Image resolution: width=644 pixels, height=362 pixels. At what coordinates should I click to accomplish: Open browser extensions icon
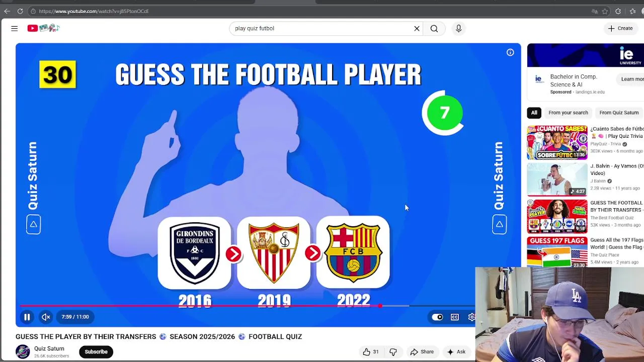click(x=618, y=11)
